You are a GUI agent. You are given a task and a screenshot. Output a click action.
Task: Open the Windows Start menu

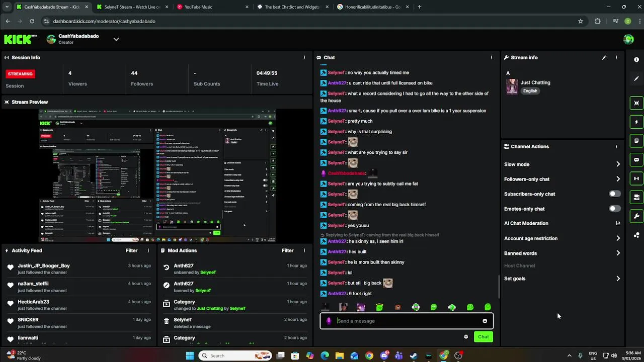click(190, 355)
